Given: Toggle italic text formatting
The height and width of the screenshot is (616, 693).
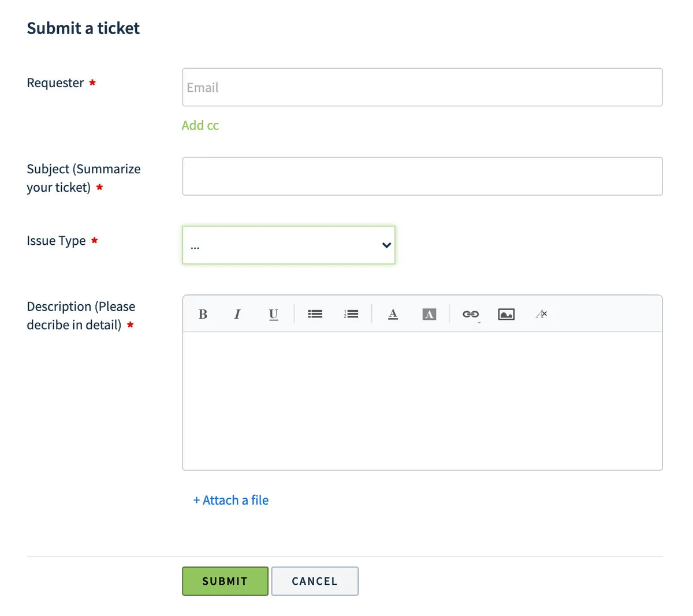Looking at the screenshot, I should (237, 314).
